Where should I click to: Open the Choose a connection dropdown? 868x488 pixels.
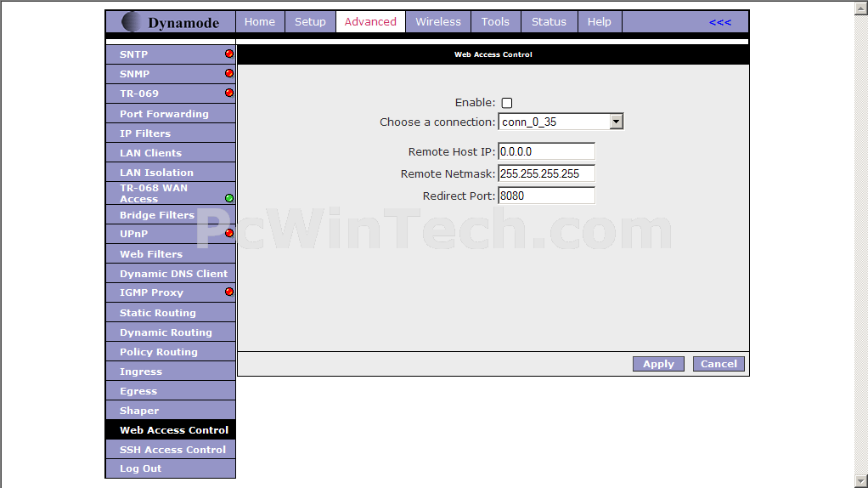pyautogui.click(x=561, y=122)
